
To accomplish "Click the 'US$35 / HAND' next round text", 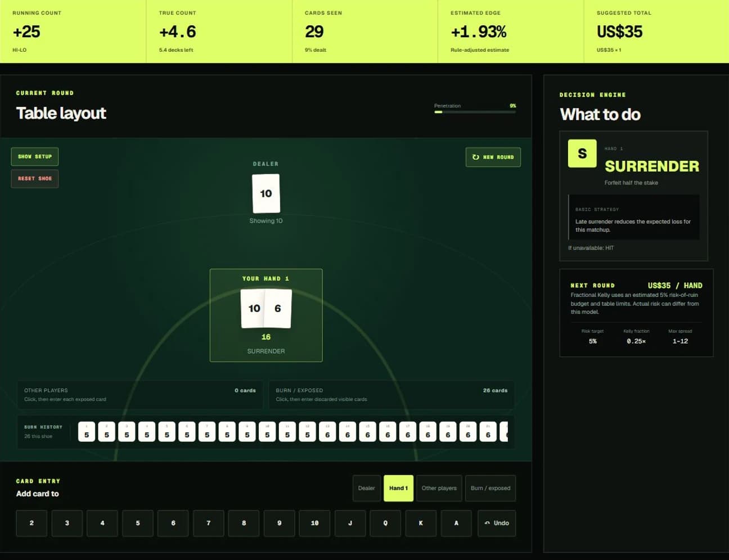I will click(x=675, y=286).
